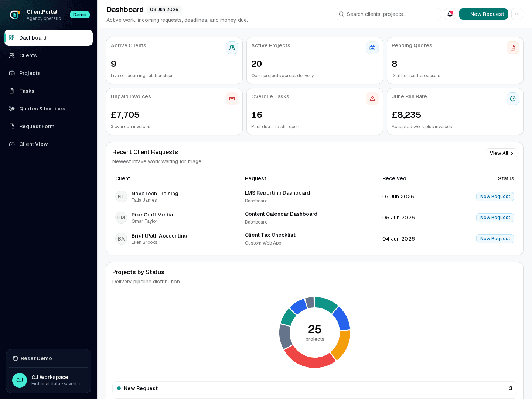Click the BA avatar for BrightPath Accounting
The width and height of the screenshot is (532, 399).
pos(121,239)
